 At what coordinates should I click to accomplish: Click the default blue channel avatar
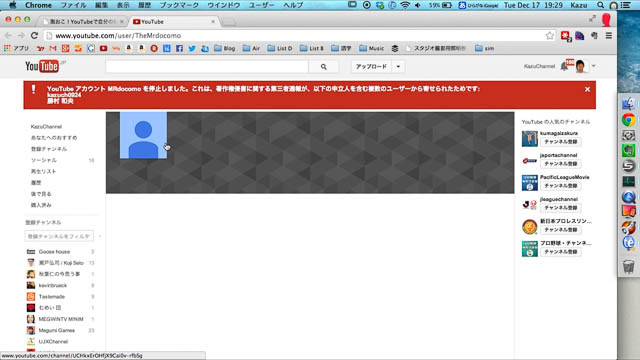tap(143, 135)
